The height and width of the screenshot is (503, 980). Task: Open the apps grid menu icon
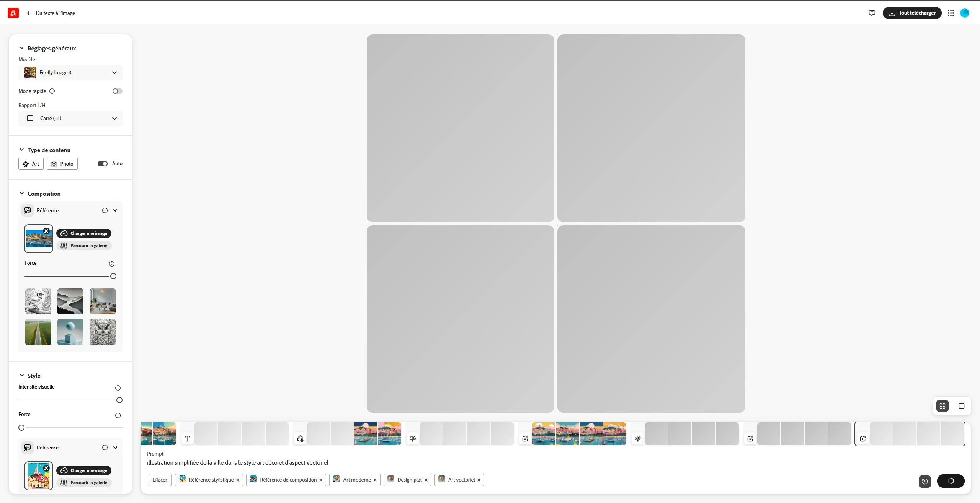click(951, 13)
